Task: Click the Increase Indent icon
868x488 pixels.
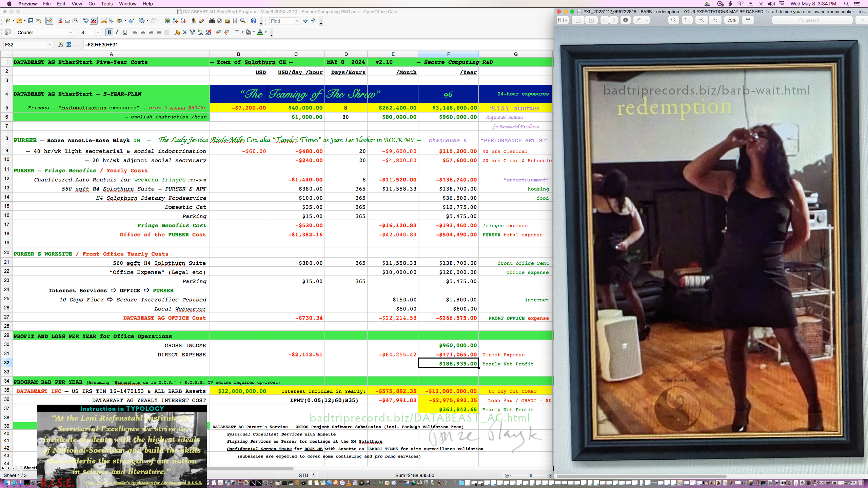Action: (226, 33)
